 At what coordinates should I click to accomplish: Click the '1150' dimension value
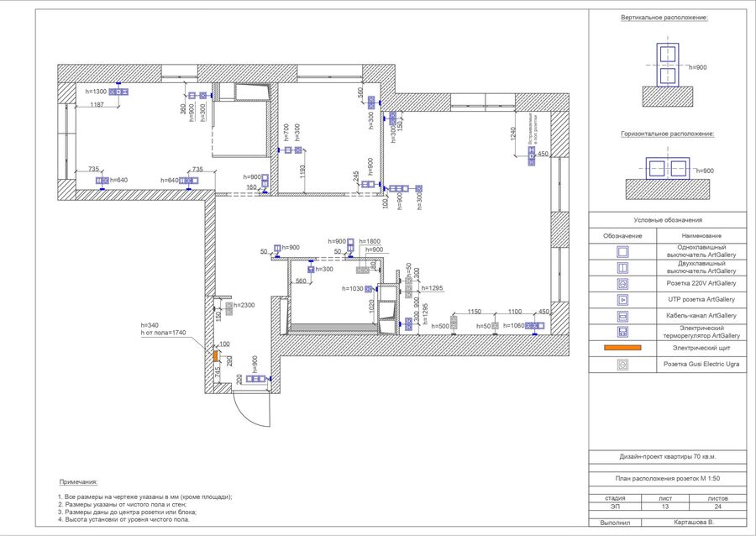475,312
